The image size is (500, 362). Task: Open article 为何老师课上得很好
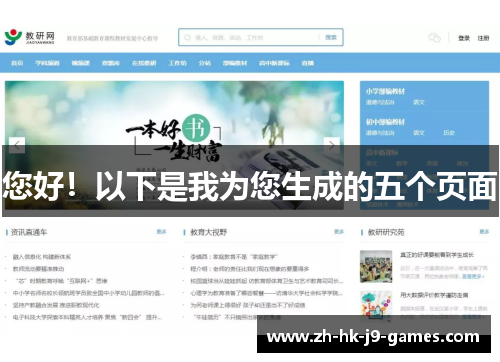click(248, 305)
